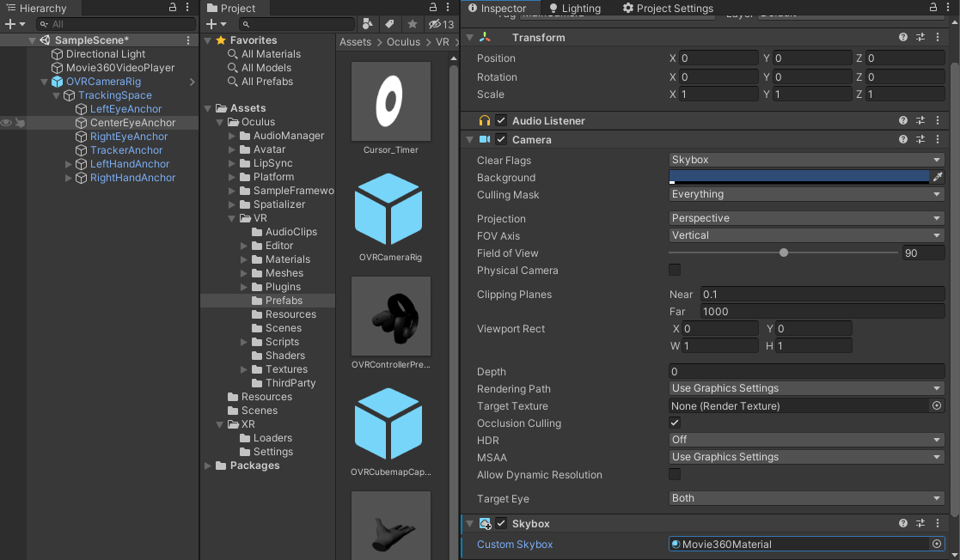Switch to the Lighting tab
The image size is (960, 560).
[x=574, y=9]
